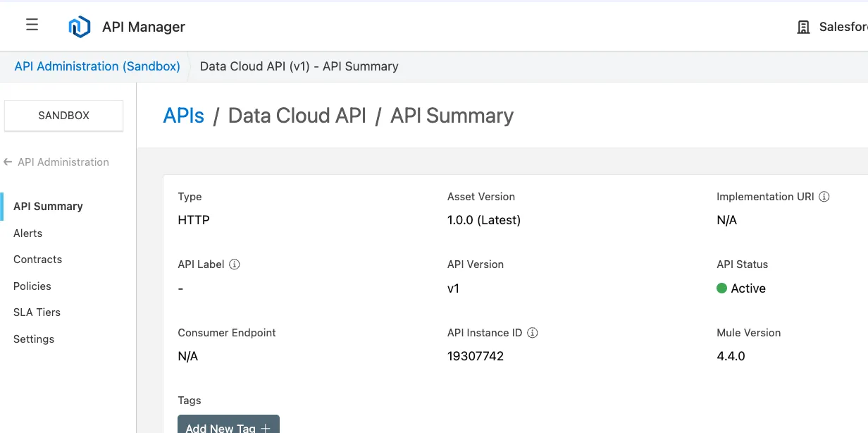Click the APIs link in the page heading

[184, 116]
